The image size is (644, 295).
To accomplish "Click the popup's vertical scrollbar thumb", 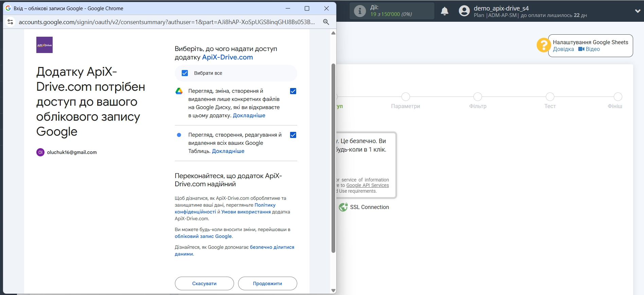I will (x=333, y=158).
